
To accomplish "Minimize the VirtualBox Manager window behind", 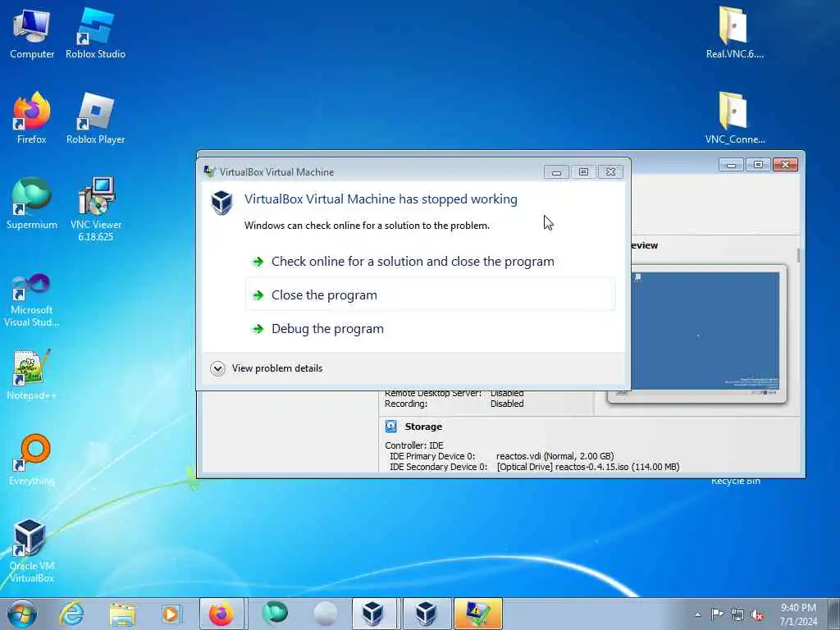I will [x=731, y=164].
